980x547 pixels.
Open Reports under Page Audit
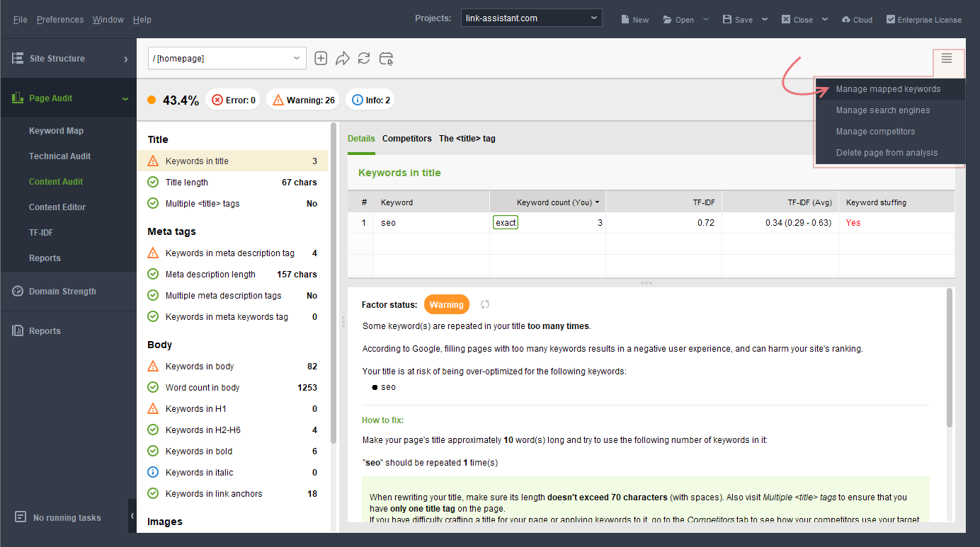(45, 258)
